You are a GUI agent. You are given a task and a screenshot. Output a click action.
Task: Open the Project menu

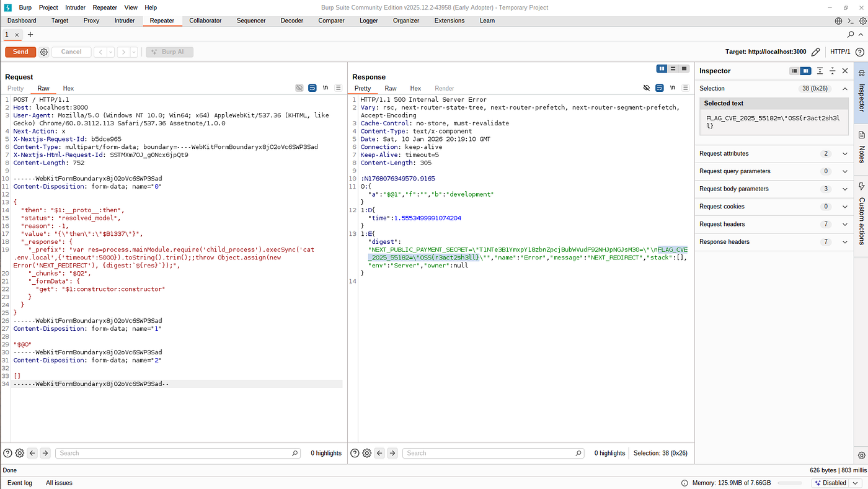(x=48, y=7)
